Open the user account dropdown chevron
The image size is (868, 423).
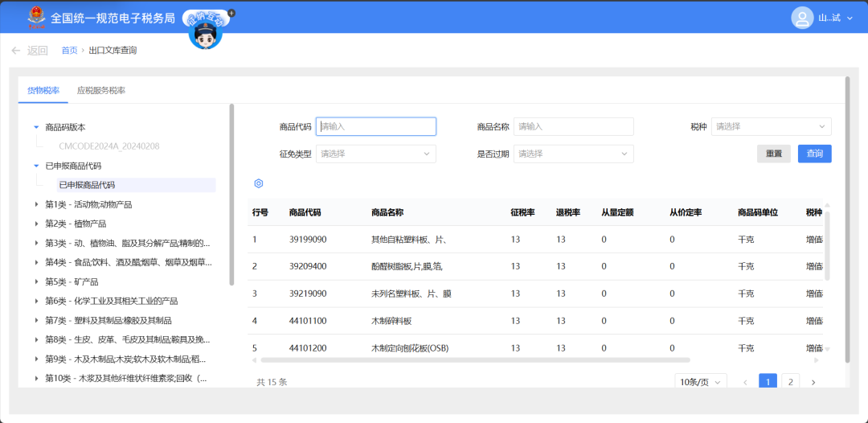point(850,18)
